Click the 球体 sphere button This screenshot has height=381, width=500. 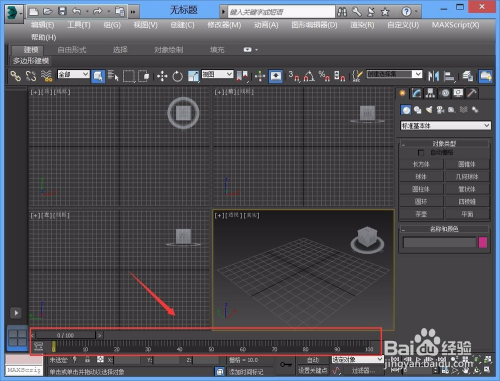421,176
